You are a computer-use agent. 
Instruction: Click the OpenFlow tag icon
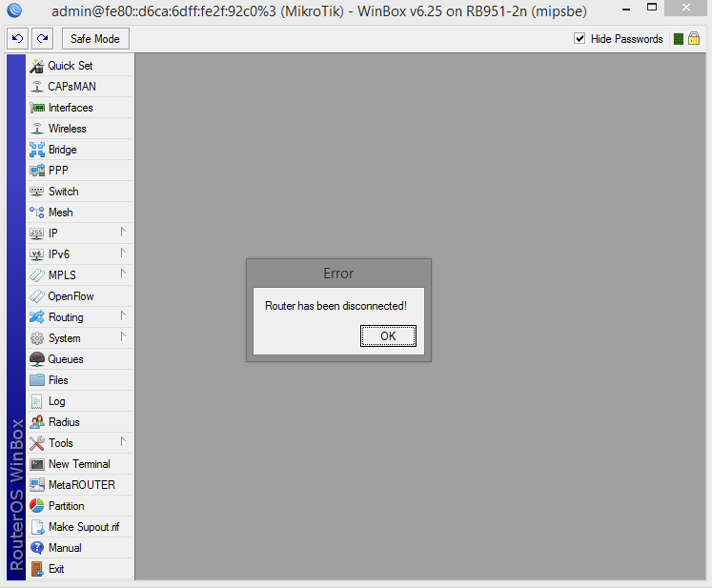37,296
